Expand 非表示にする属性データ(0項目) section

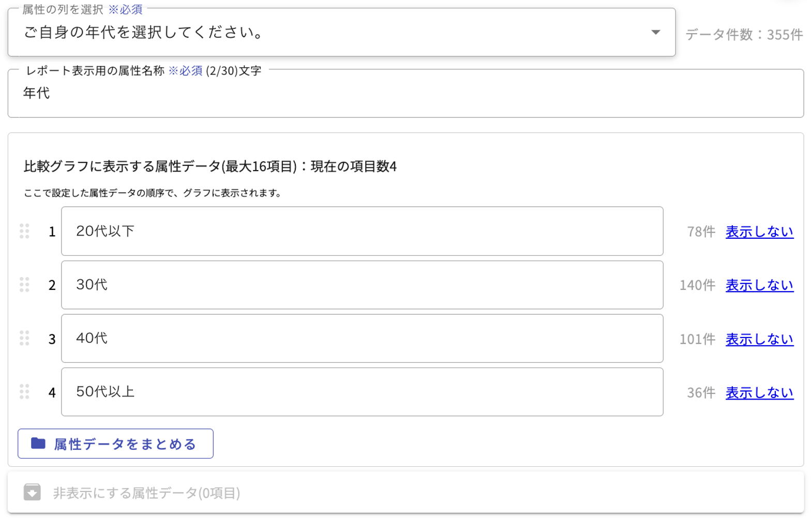146,493
